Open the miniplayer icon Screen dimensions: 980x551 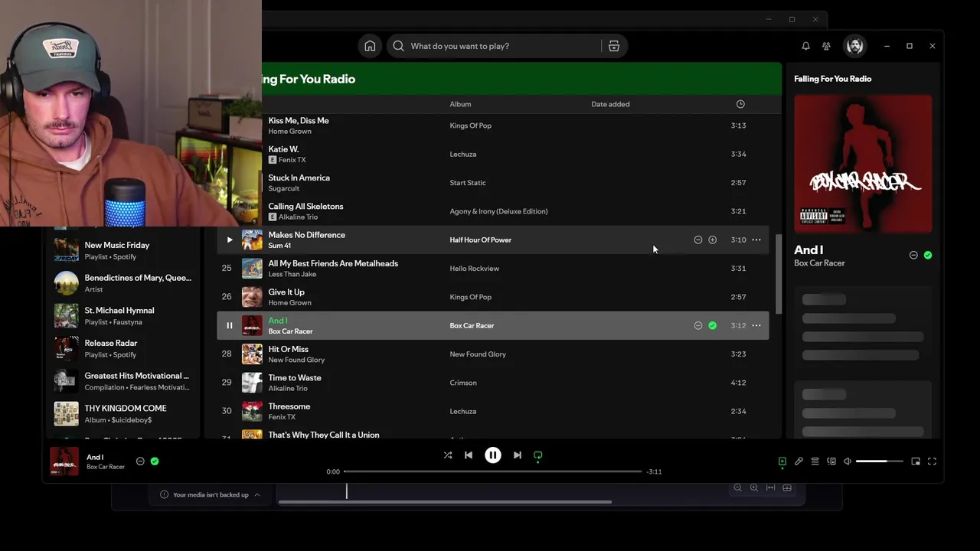point(915,461)
